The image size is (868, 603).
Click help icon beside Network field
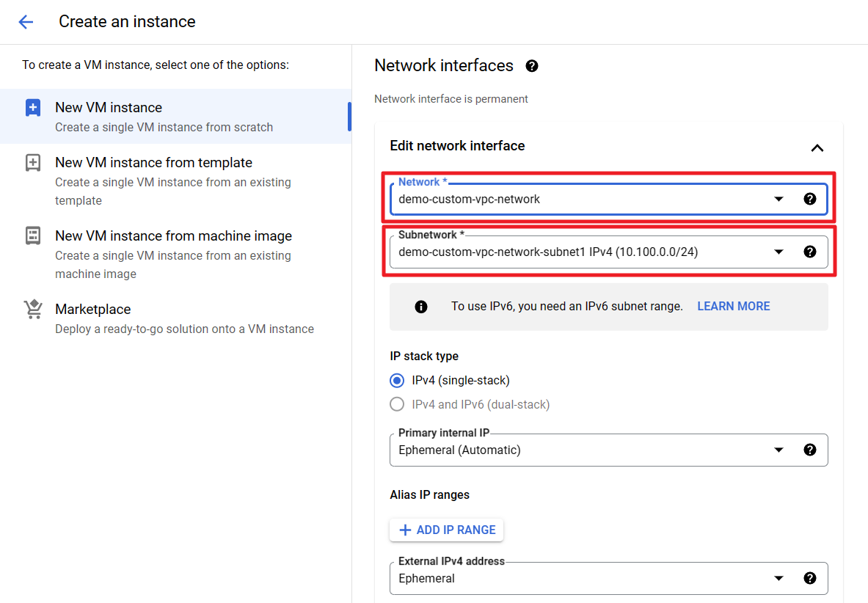[x=810, y=199]
